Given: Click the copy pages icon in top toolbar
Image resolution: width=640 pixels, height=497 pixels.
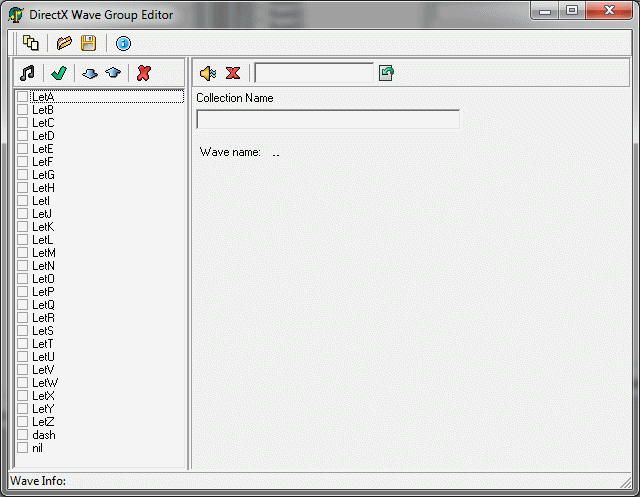Looking at the screenshot, I should [x=31, y=43].
